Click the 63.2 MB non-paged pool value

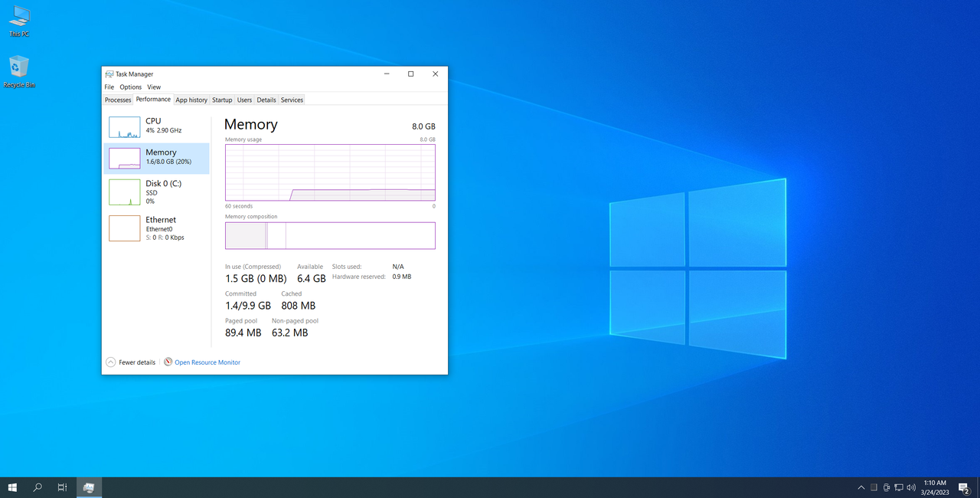(x=290, y=333)
